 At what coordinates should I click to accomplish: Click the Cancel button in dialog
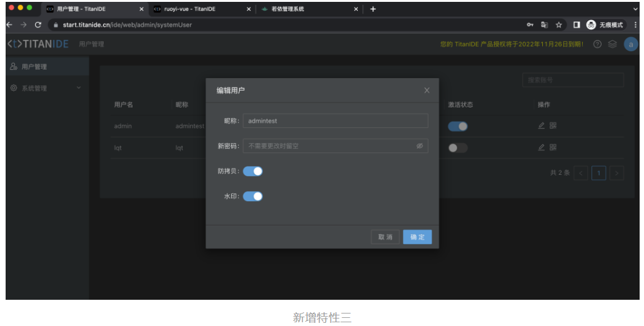(385, 237)
